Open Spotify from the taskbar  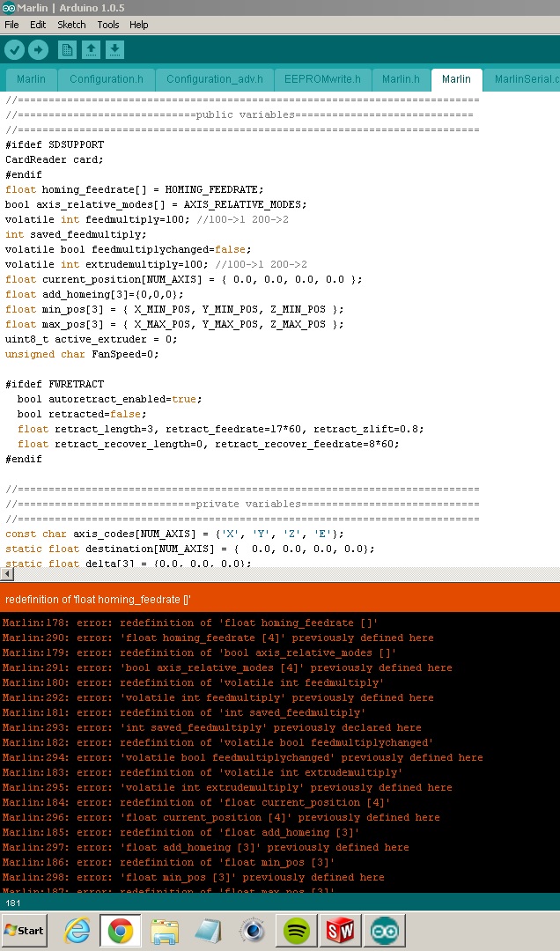click(x=296, y=930)
